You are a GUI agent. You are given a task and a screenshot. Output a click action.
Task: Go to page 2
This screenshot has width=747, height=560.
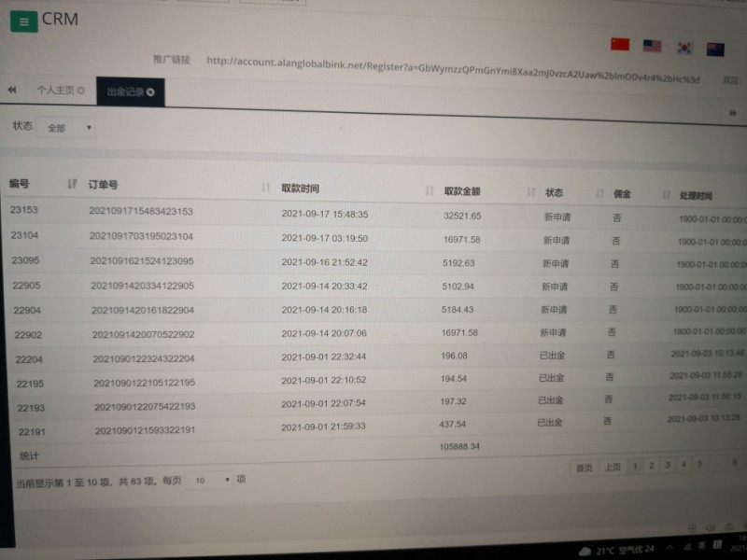[651, 465]
